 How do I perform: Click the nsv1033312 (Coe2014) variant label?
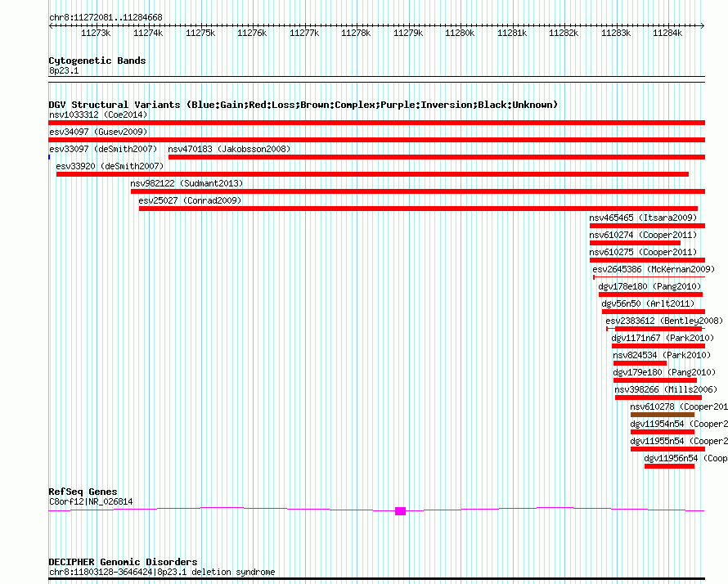pyautogui.click(x=98, y=115)
